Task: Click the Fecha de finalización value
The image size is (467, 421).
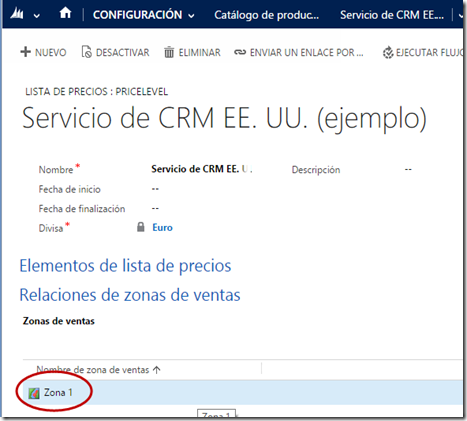Action: [155, 209]
